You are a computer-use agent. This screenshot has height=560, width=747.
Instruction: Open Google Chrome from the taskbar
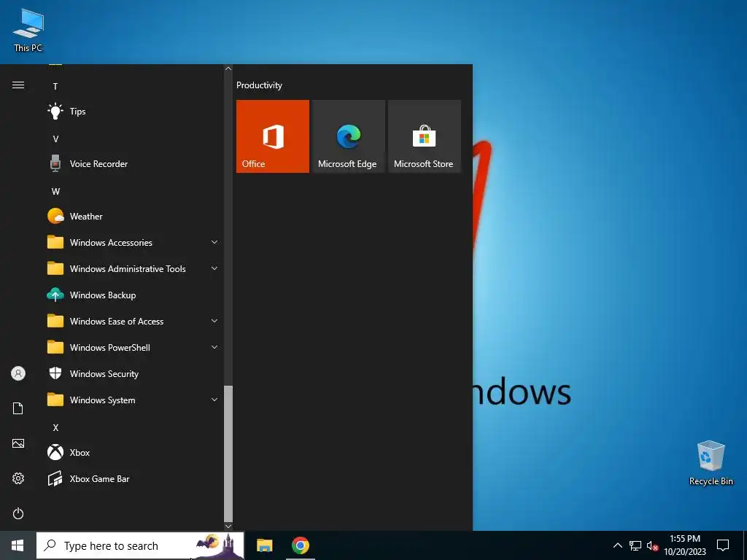pyautogui.click(x=300, y=545)
